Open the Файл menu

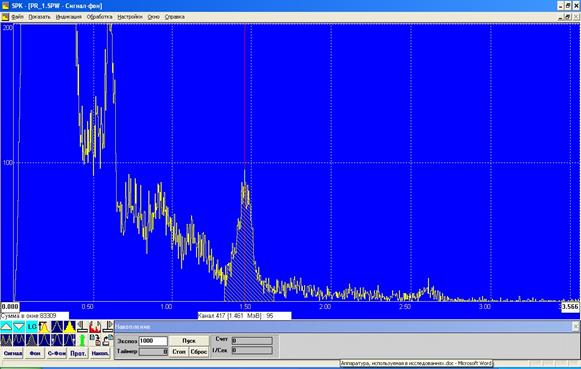[17, 17]
